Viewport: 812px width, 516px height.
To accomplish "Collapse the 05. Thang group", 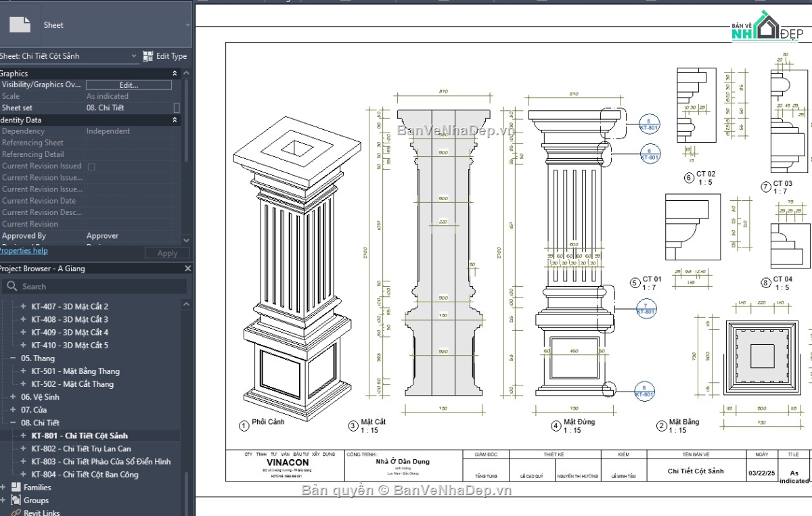I will (x=13, y=358).
